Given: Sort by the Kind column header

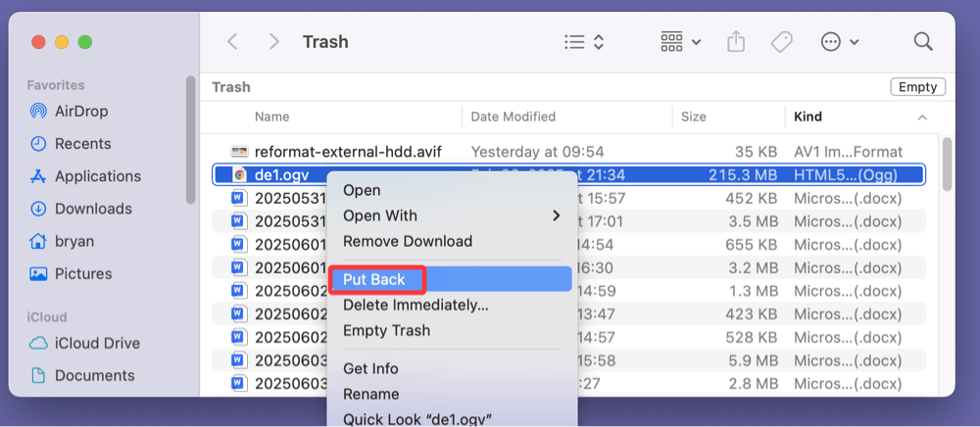Looking at the screenshot, I should pos(808,117).
